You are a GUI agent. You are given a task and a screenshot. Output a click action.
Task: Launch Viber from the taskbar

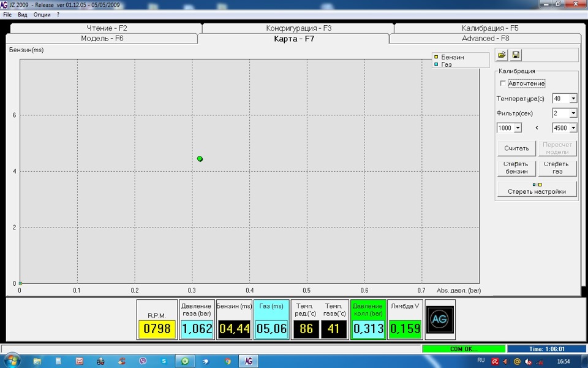pos(143,361)
